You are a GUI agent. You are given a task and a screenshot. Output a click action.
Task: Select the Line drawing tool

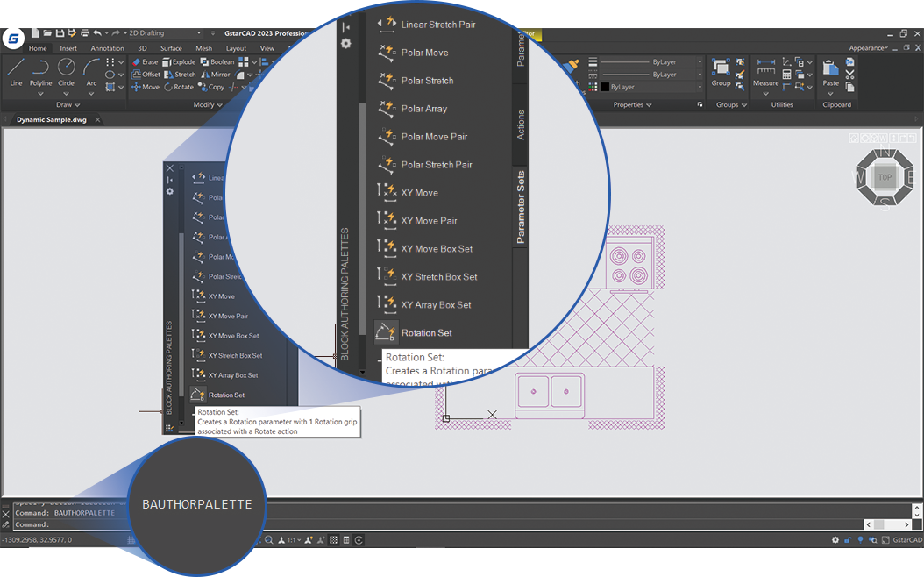[x=16, y=73]
